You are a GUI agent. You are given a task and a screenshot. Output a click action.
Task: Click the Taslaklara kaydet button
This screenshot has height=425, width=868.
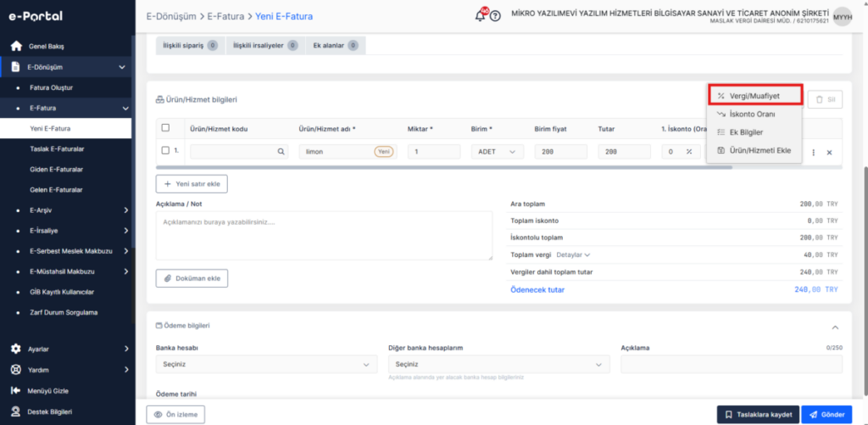coord(758,415)
